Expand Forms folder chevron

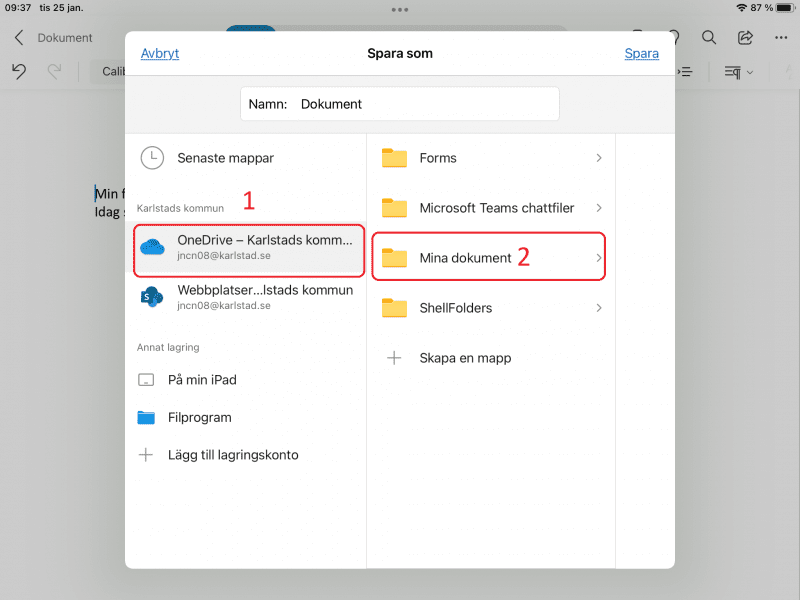click(x=599, y=158)
